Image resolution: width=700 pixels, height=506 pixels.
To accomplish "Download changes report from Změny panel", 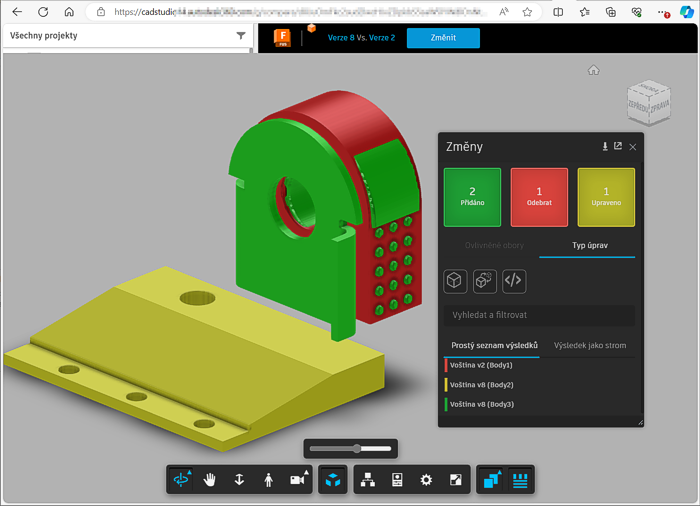I will 604,147.
